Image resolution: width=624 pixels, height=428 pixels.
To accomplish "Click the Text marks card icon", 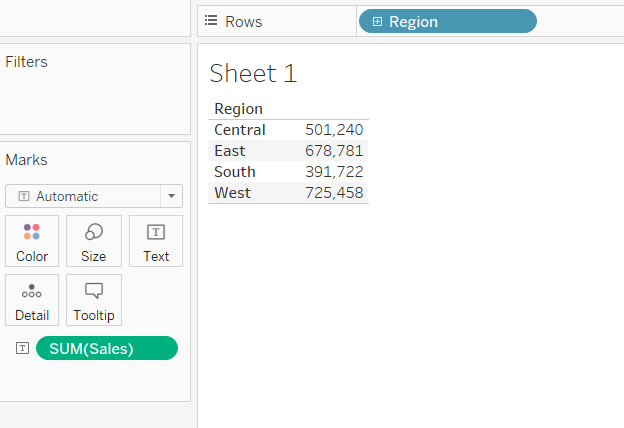I will click(156, 232).
